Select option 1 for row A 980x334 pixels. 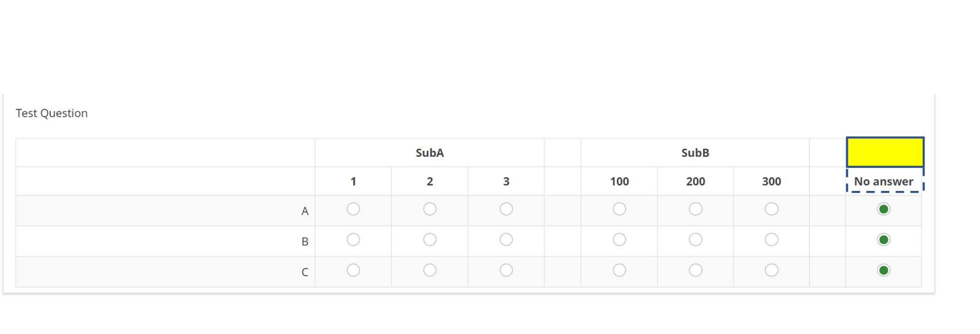pos(353,209)
